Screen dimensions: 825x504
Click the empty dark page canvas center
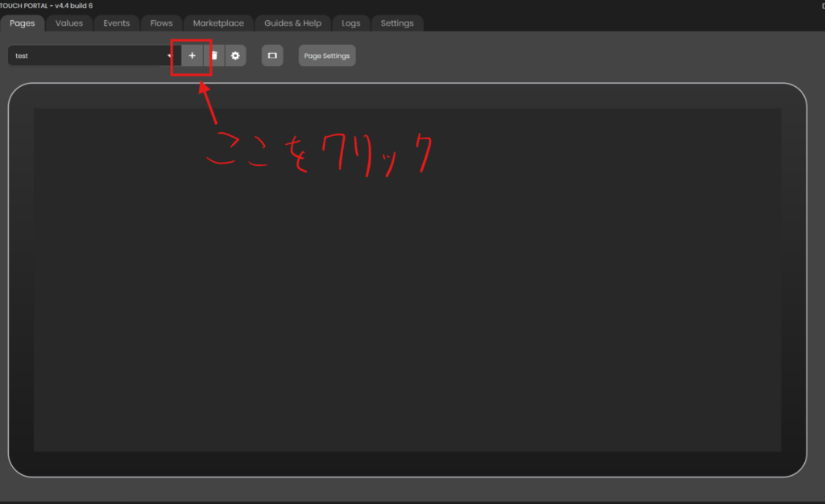click(x=407, y=279)
